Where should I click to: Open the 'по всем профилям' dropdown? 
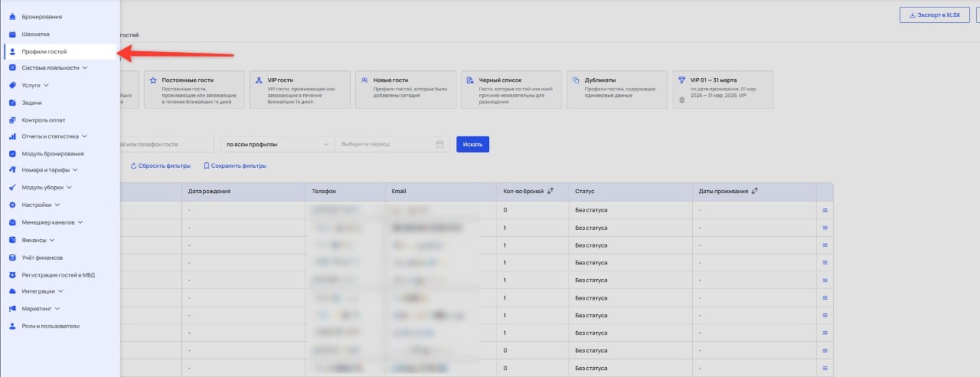pyautogui.click(x=277, y=144)
